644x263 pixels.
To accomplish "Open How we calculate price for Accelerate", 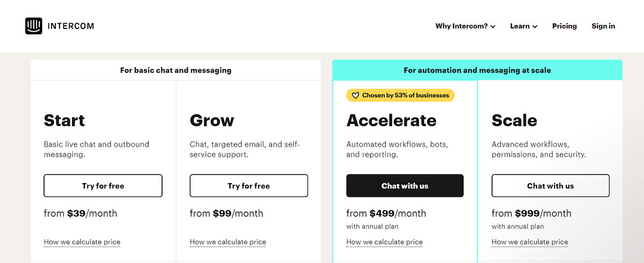I will coord(385,242).
